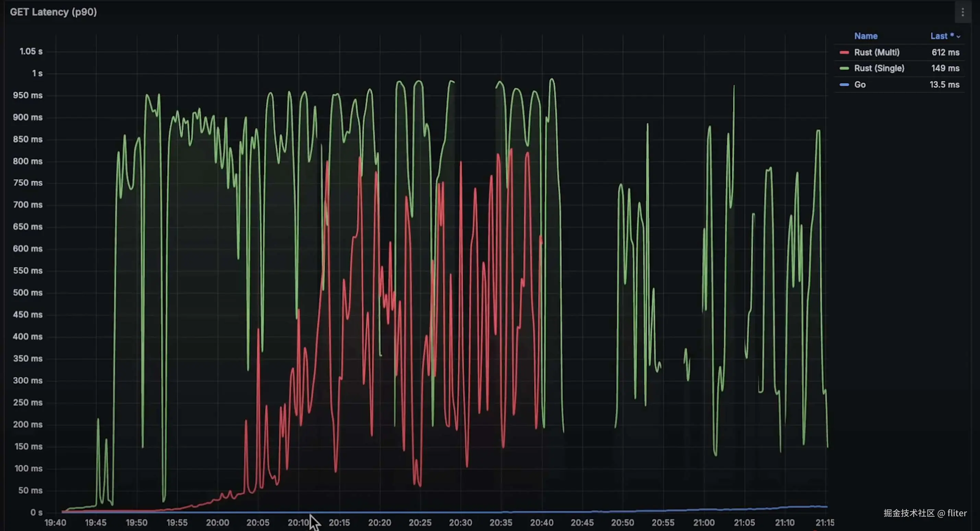Click the GET Latency (p90) panel title
The width and height of the screenshot is (980, 531).
pos(53,12)
